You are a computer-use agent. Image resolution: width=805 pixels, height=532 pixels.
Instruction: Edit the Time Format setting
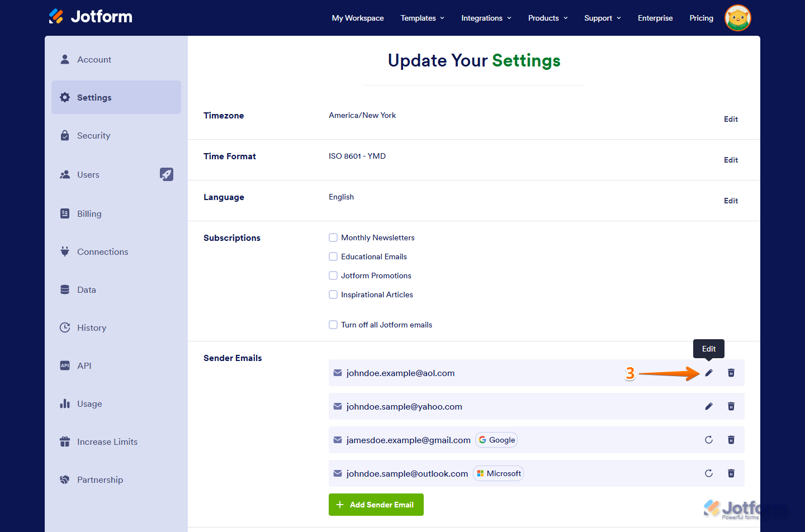tap(731, 160)
